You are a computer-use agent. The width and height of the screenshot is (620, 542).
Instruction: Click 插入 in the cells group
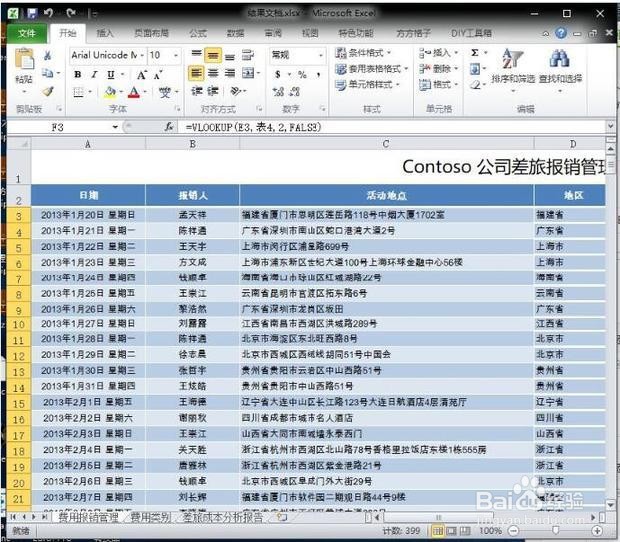[438, 53]
